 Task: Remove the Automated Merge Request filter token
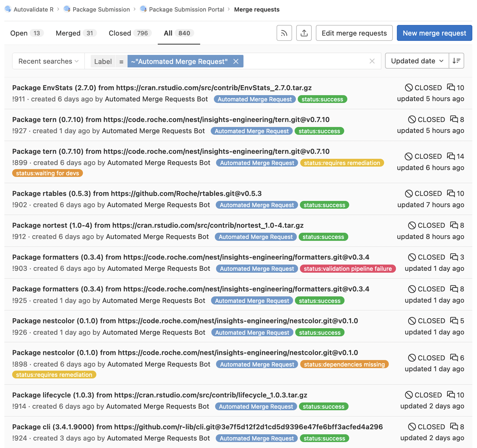click(236, 61)
